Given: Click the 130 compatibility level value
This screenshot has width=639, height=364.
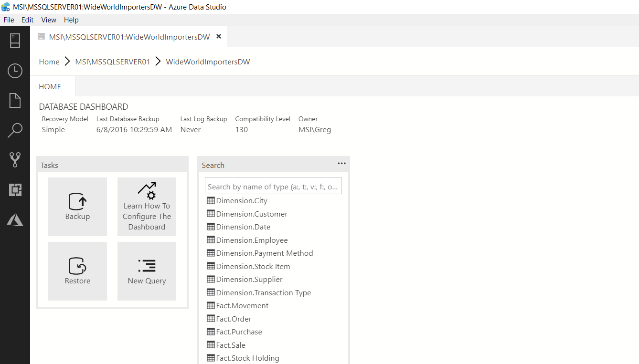Looking at the screenshot, I should [x=242, y=130].
